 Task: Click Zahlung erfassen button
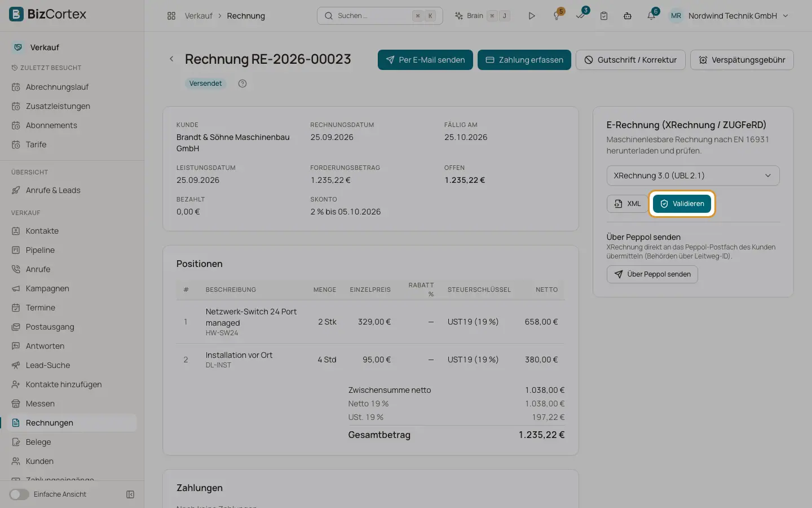point(524,60)
